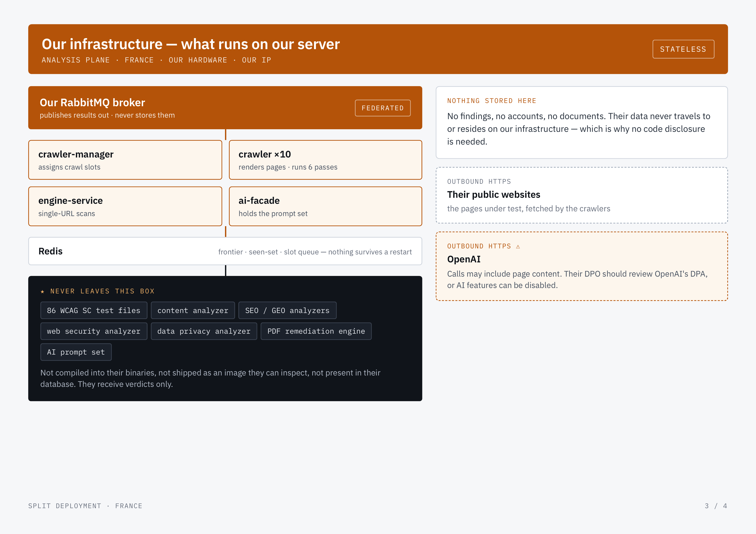Select 'holds the prompt set' caption
This screenshot has height=534, width=756.
273,213
